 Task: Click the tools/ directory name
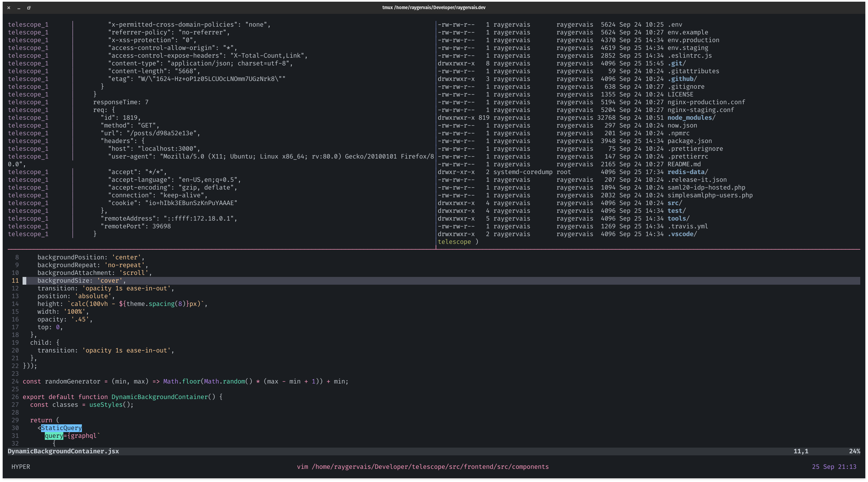coord(679,219)
